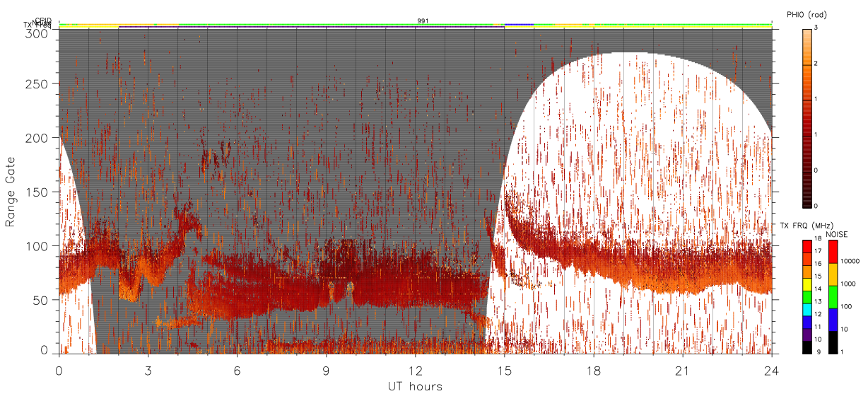The height and width of the screenshot is (401, 868).
Task: Click the x-axis tick label 15 under the plot
Action: coord(504,371)
